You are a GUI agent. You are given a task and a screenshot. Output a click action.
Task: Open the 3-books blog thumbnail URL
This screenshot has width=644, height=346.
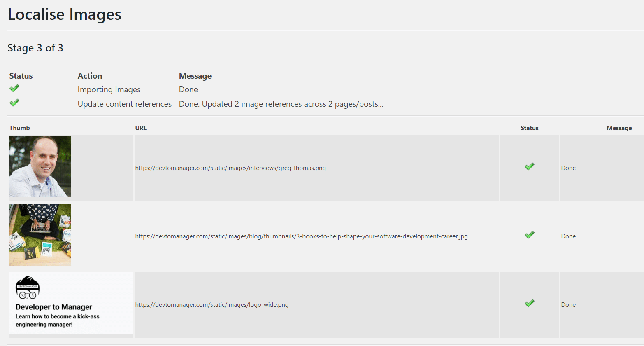301,236
